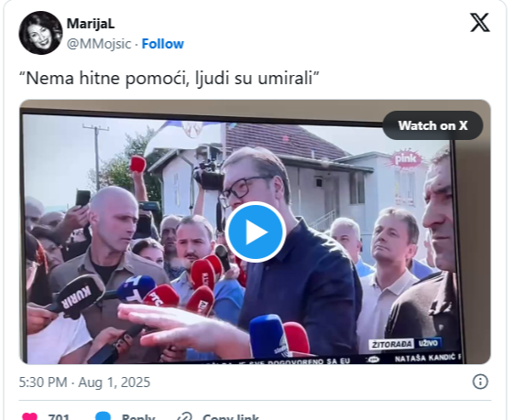Click the copy link chain icon

pyautogui.click(x=184, y=416)
